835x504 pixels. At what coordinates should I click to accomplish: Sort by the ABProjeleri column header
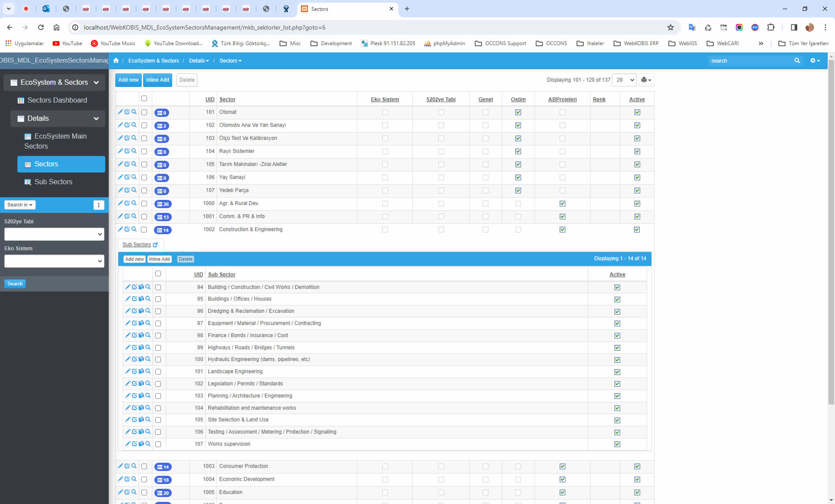[562, 99]
